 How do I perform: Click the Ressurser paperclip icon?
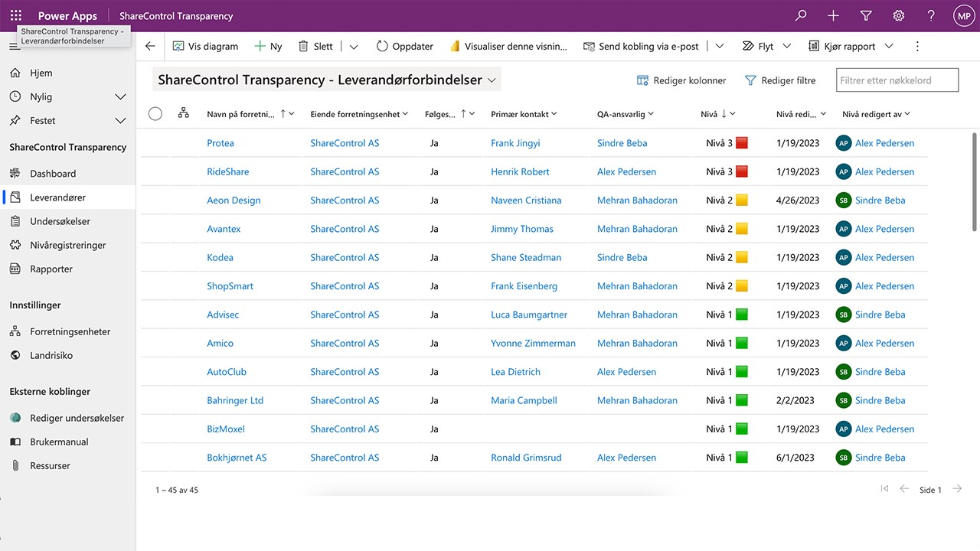(x=15, y=465)
